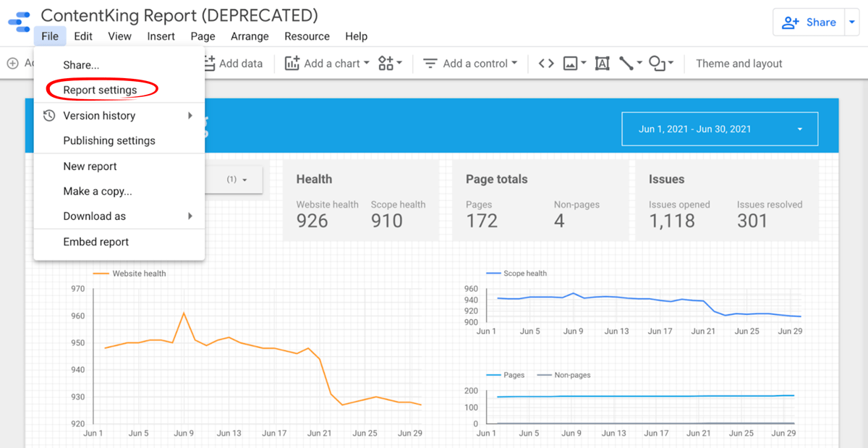The width and height of the screenshot is (868, 448).
Task: Open the Resource menu
Action: coord(307,36)
